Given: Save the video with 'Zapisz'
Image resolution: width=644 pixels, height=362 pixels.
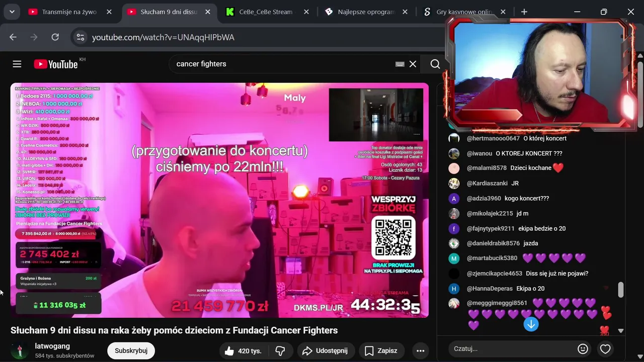Looking at the screenshot, I should 381,351.
